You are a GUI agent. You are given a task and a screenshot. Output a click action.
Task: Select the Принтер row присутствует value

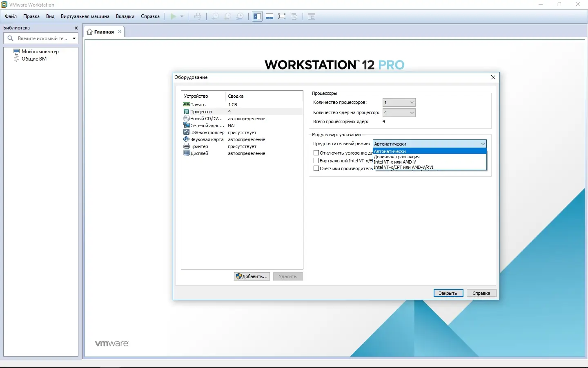tap(242, 146)
